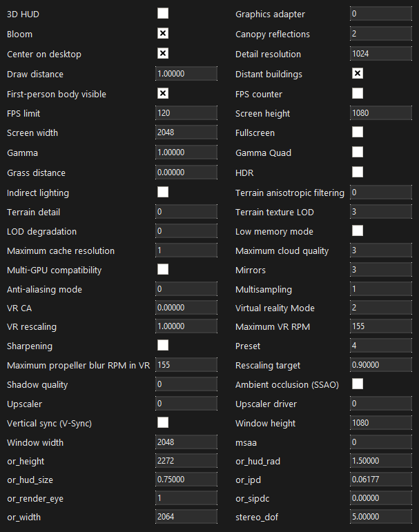The width and height of the screenshot is (419, 532).
Task: Select the stereo_dof field
Action: (x=381, y=517)
